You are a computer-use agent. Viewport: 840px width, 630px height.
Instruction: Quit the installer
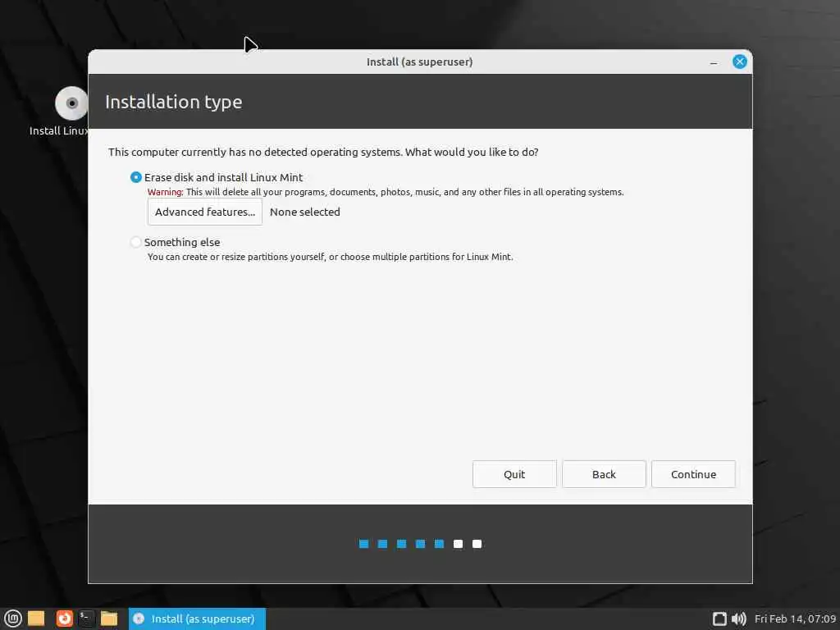click(514, 474)
